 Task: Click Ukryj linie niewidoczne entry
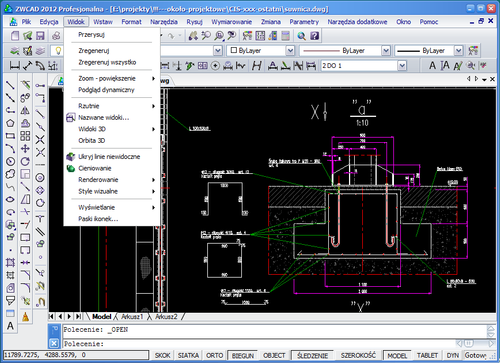(112, 157)
